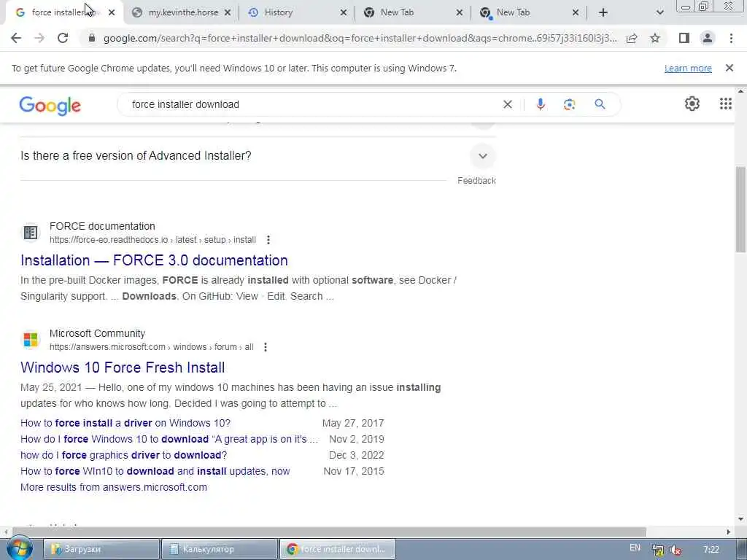Screen dimensions: 747x560
Task: Open a new browser tab
Action: [603, 12]
